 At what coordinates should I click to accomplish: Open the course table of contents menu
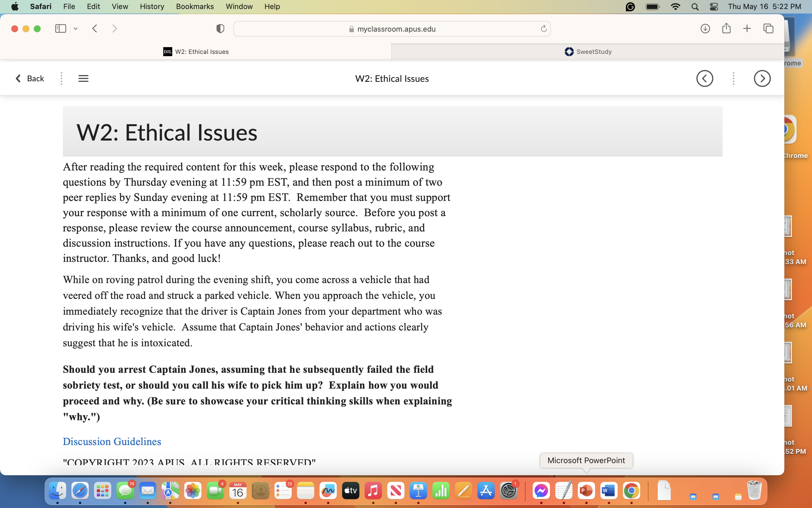[x=83, y=78]
